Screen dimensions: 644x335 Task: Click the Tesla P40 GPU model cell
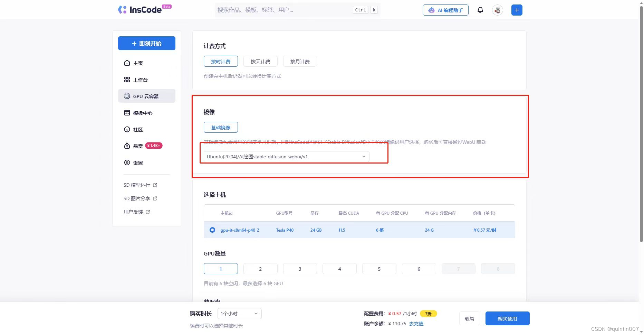point(285,230)
